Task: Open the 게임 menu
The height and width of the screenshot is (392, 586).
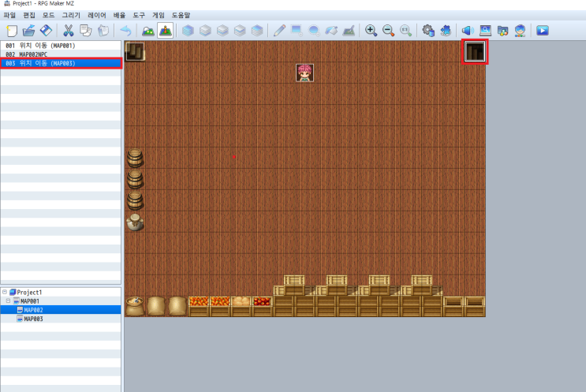Action: (159, 15)
